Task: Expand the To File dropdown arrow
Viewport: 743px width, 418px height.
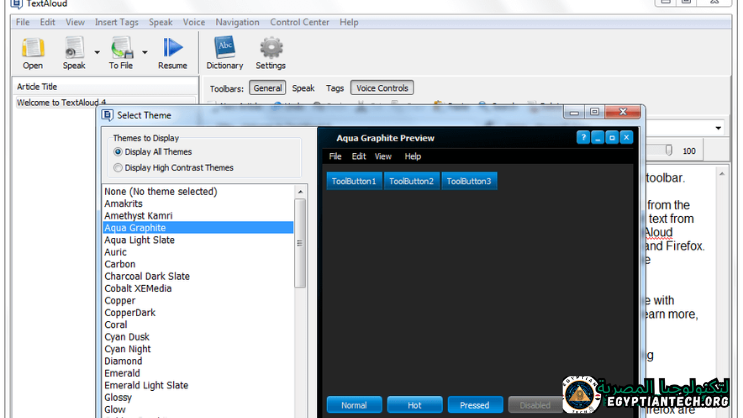Action: click(x=145, y=51)
